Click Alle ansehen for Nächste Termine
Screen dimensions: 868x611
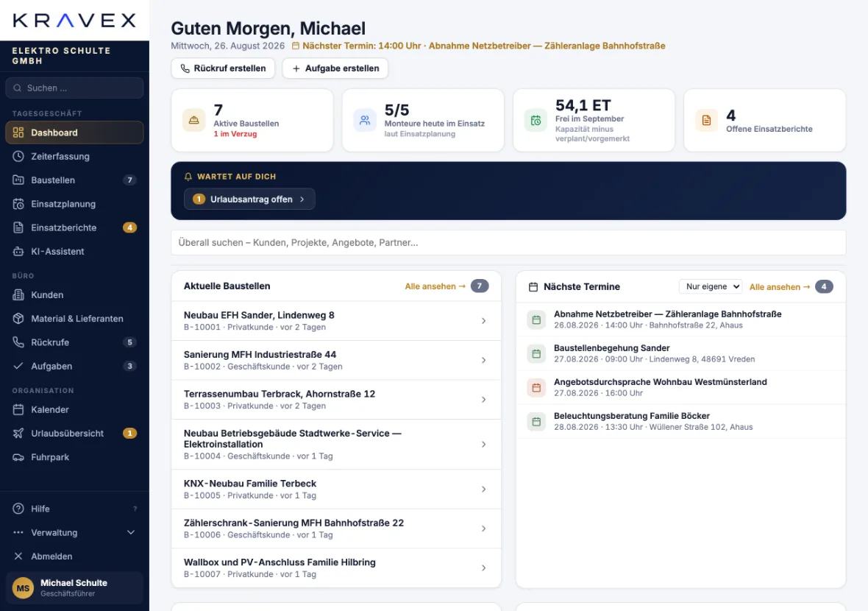click(780, 287)
